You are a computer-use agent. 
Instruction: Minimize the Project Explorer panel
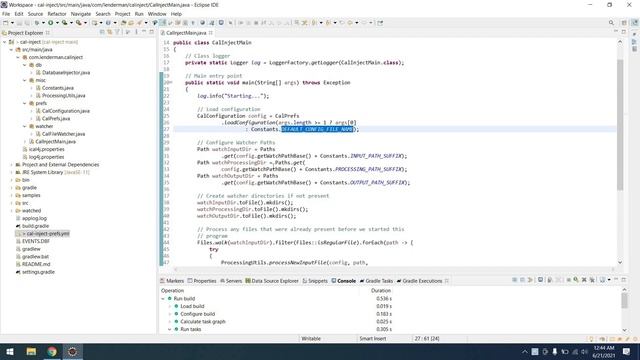pos(144,32)
